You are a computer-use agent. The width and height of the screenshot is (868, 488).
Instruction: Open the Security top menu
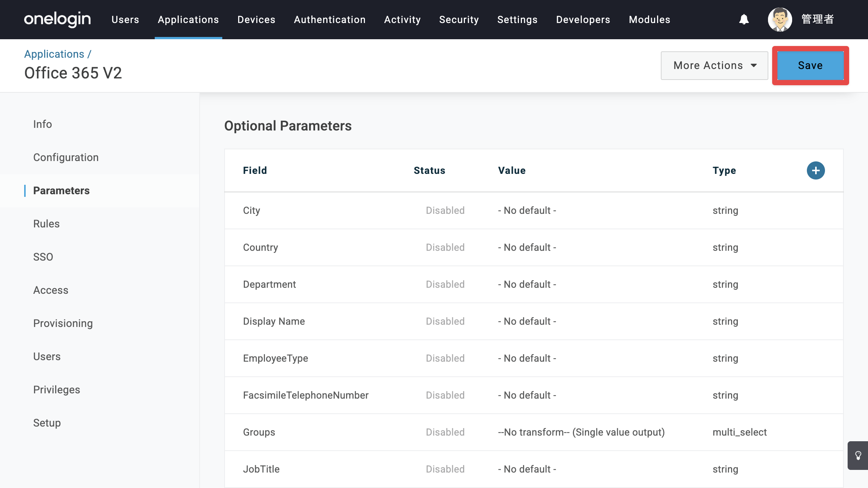click(459, 20)
